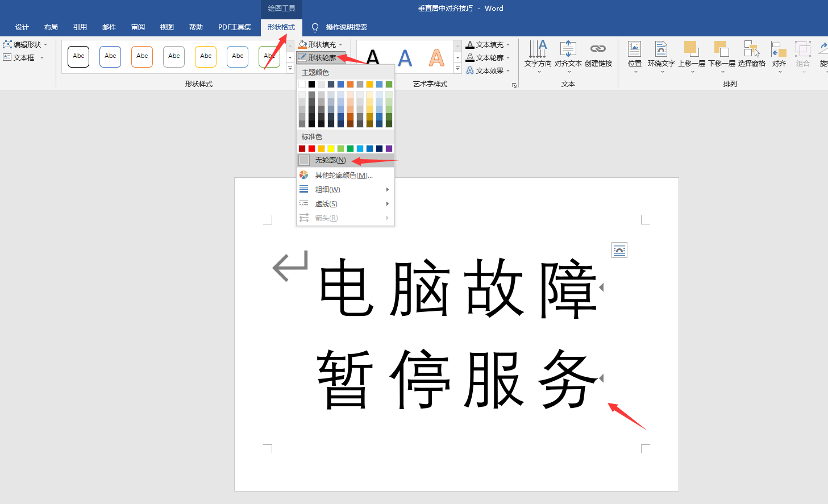Switch to the 布局 (layout) ribbon tab

tap(51, 27)
